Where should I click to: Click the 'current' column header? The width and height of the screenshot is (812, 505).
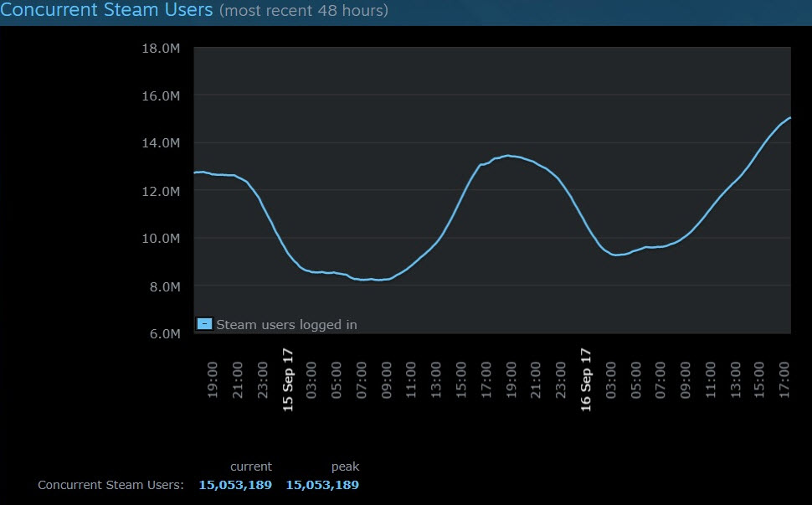pos(251,466)
